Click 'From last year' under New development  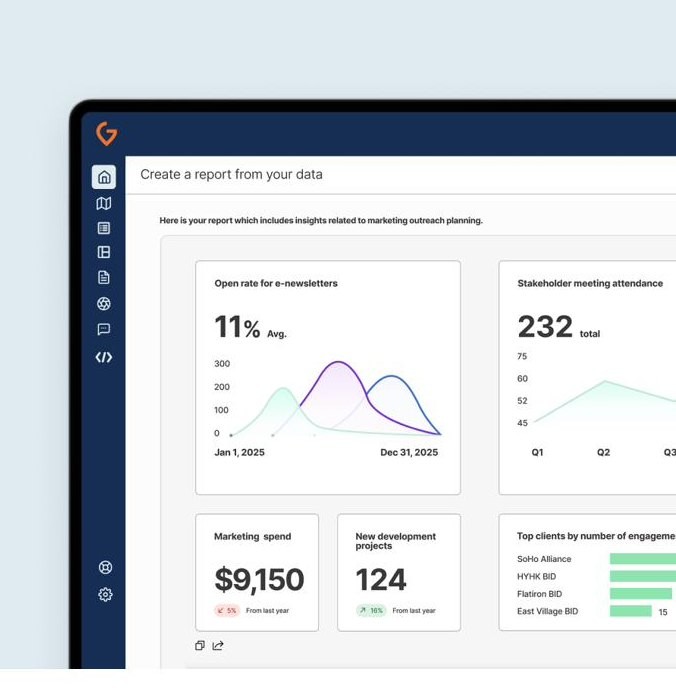pos(414,611)
